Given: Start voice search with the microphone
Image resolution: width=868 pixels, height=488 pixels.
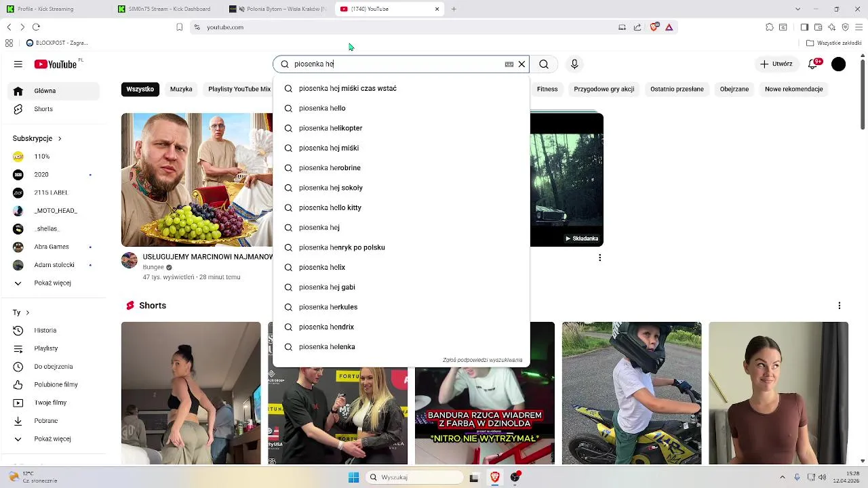Looking at the screenshot, I should (x=574, y=64).
